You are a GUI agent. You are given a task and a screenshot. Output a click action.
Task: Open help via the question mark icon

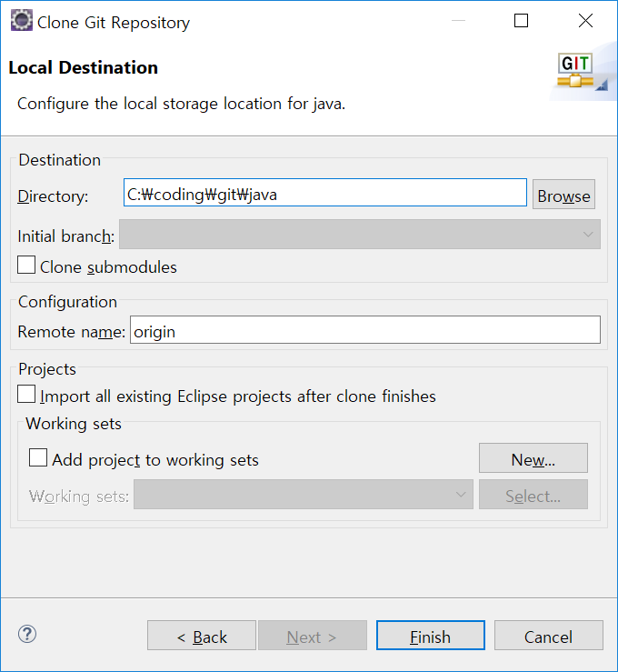[27, 635]
